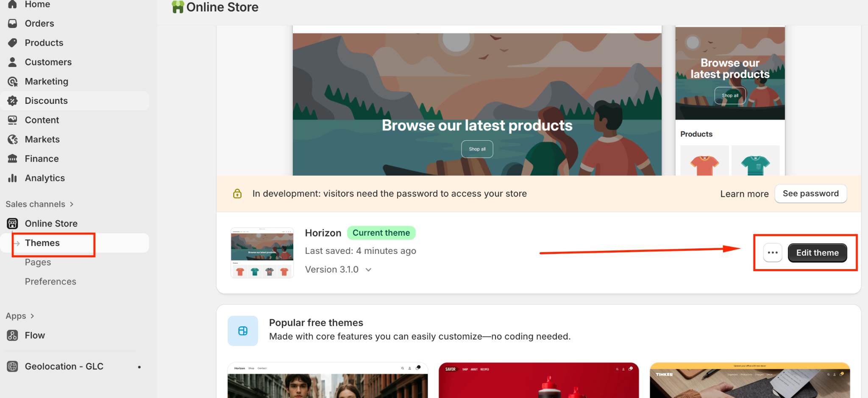
Task: Click the Geolocation - GLC globe icon
Action: [x=12, y=366]
